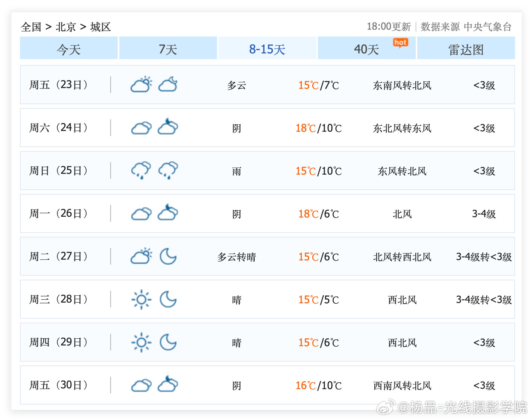Click the sun icon for 周四(29日)
The height and width of the screenshot is (420, 532).
[141, 342]
